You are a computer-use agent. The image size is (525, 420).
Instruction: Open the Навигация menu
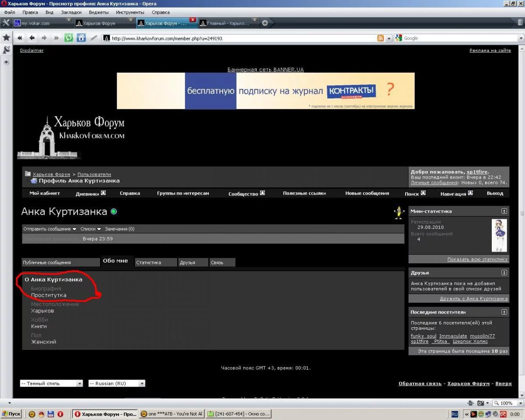[x=456, y=193]
